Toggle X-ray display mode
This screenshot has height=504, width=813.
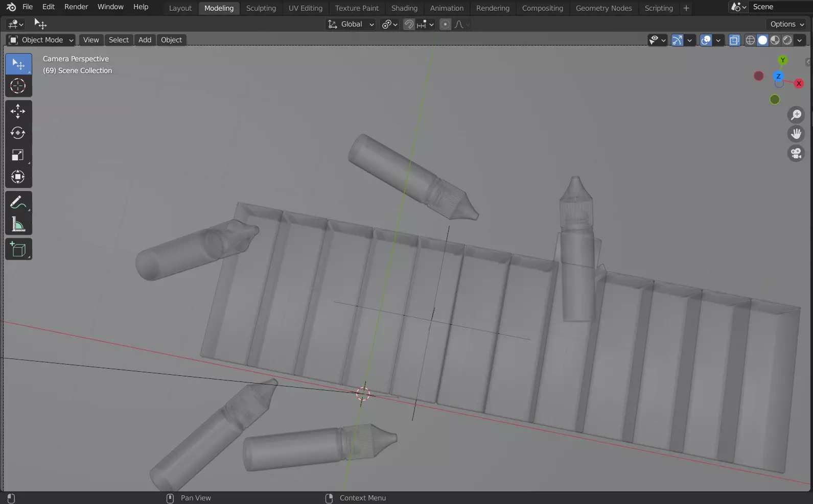(734, 40)
